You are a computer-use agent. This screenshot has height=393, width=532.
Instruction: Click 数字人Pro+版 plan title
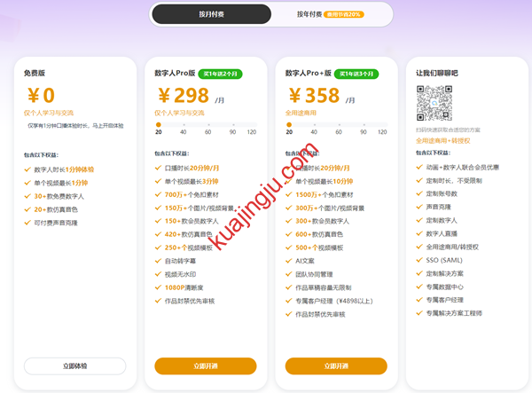(308, 73)
